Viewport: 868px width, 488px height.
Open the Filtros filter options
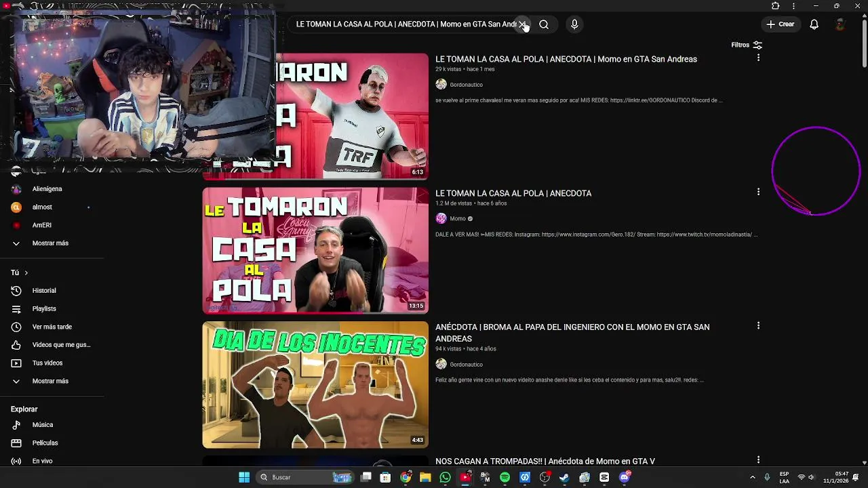pos(747,45)
